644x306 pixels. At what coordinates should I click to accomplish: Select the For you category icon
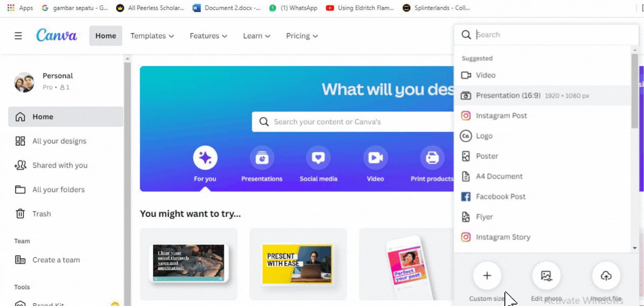pos(205,158)
